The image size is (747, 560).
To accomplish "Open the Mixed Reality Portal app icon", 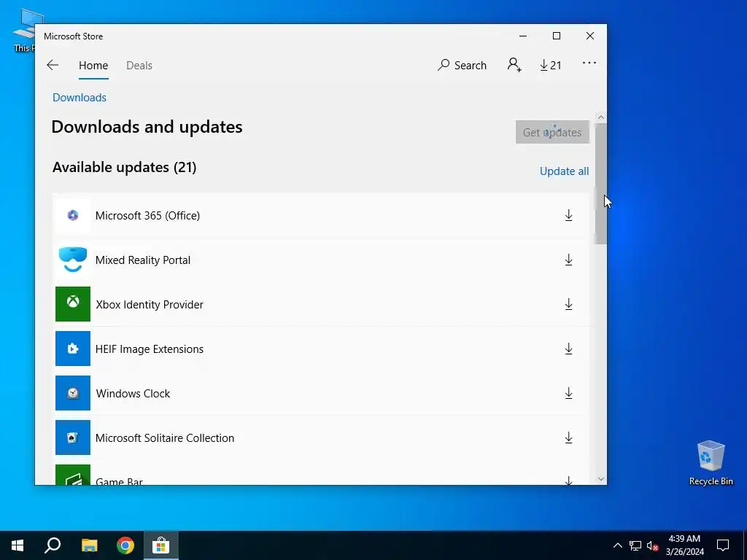I will tap(73, 260).
